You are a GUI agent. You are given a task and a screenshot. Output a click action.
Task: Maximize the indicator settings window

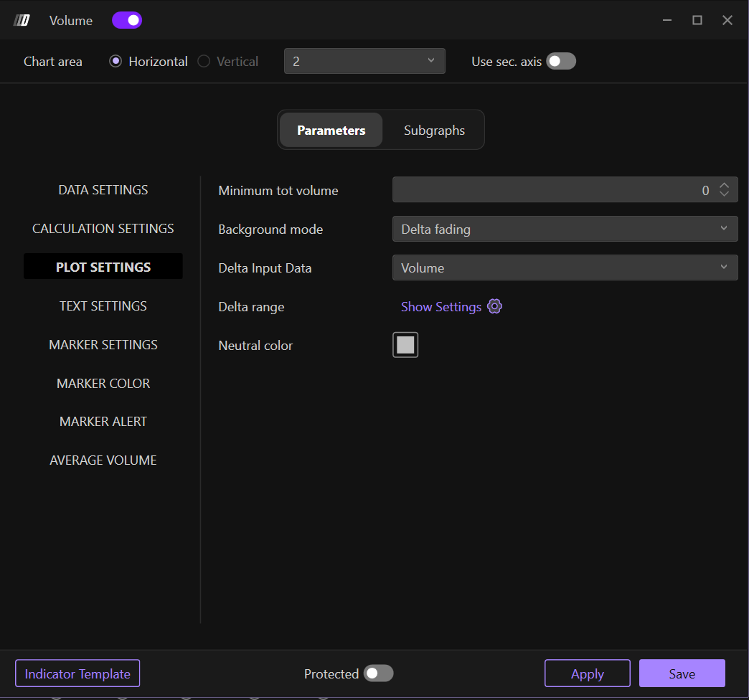click(x=697, y=20)
